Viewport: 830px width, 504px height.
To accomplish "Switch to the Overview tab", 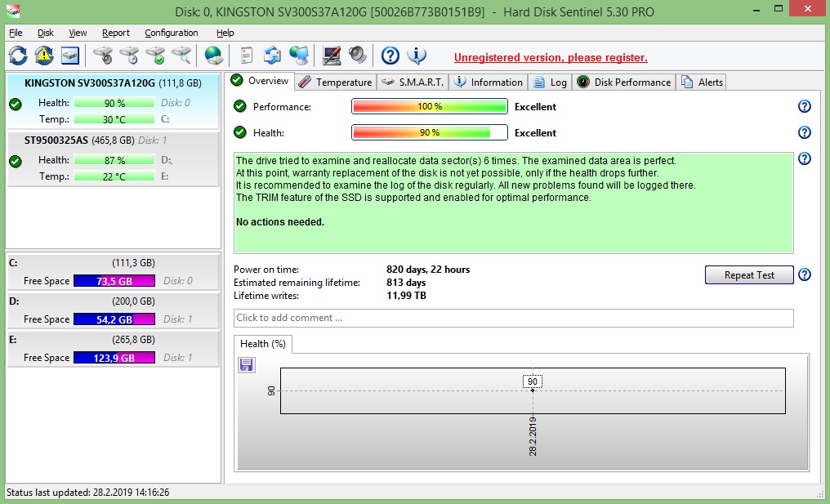I will point(260,81).
